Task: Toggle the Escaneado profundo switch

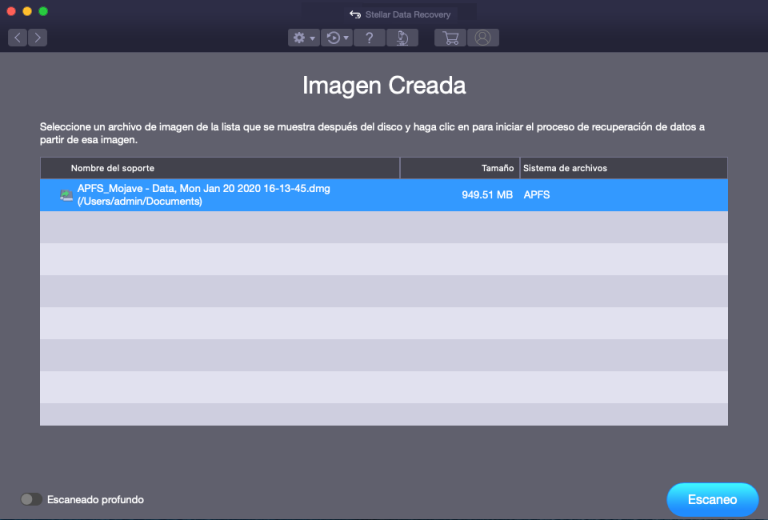Action: click(31, 499)
